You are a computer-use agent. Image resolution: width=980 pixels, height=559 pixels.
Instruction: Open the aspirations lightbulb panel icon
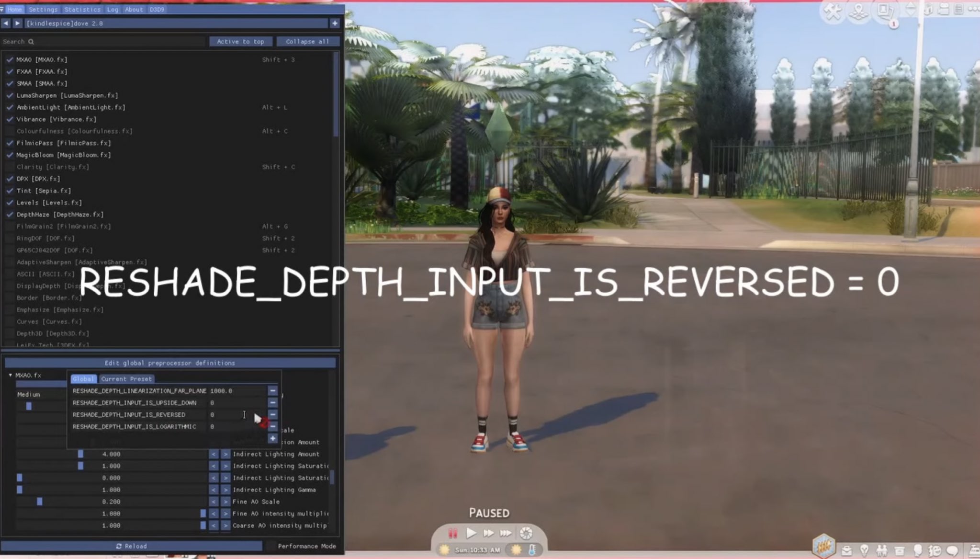click(864, 550)
